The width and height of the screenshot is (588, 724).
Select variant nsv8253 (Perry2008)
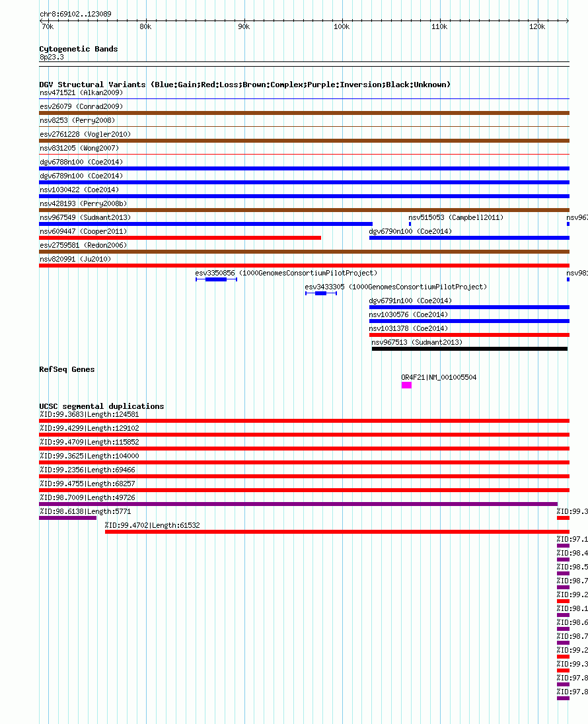[x=77, y=120]
